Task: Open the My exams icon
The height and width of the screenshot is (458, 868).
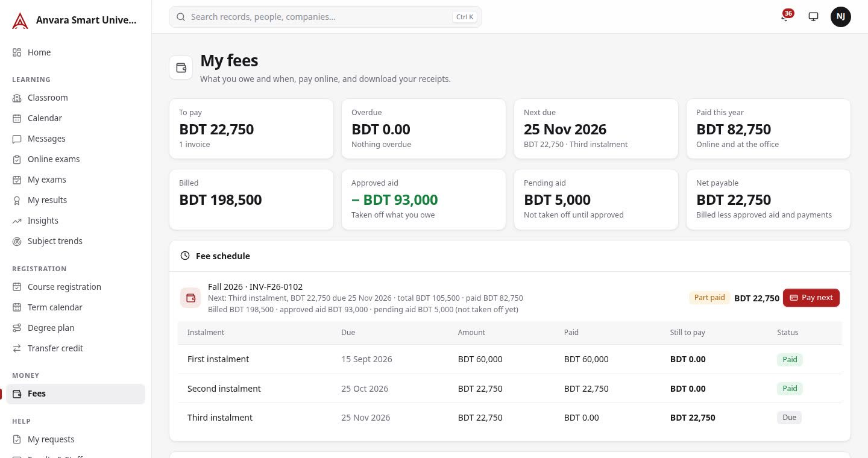Action: (17, 180)
